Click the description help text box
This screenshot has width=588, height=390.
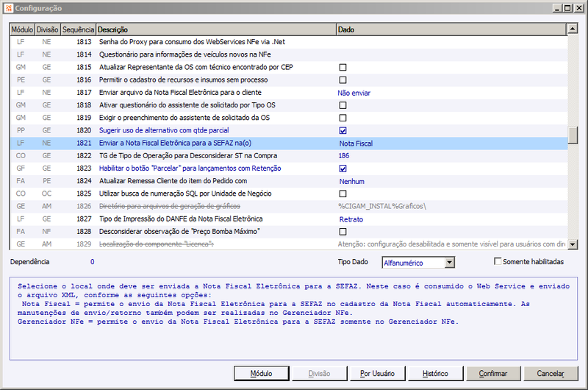293,319
